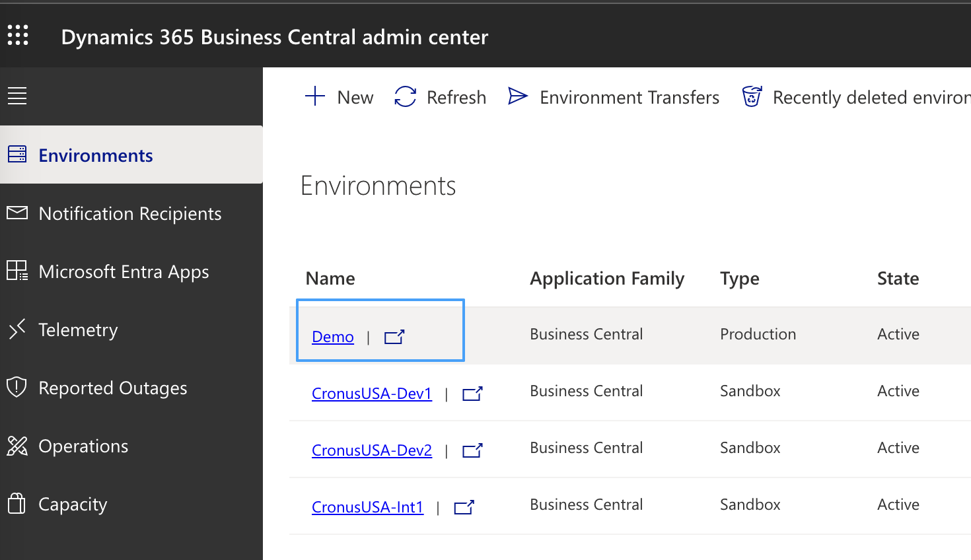Collapse the sidebar with the hamburger icon

coord(17,95)
